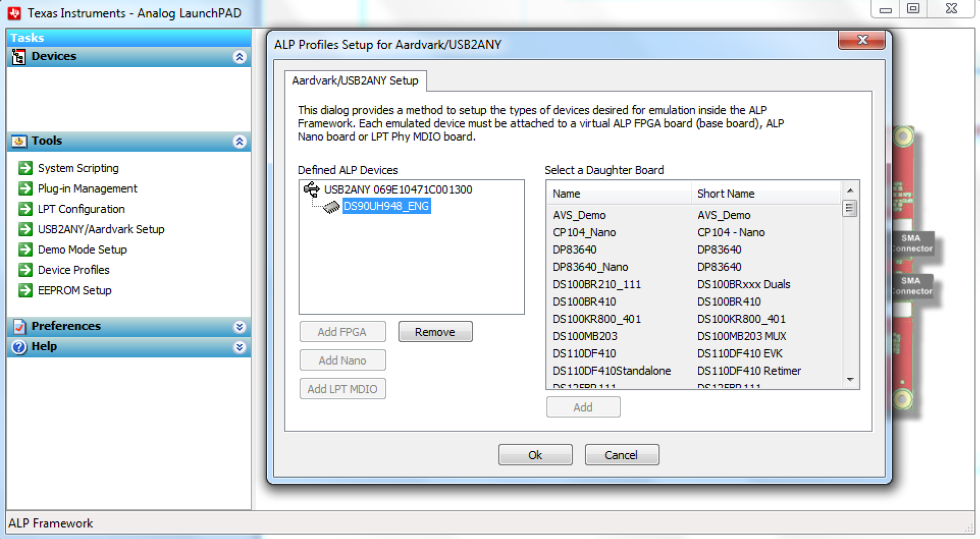Open Device Profiles
The image size is (980, 539).
pyautogui.click(x=74, y=270)
